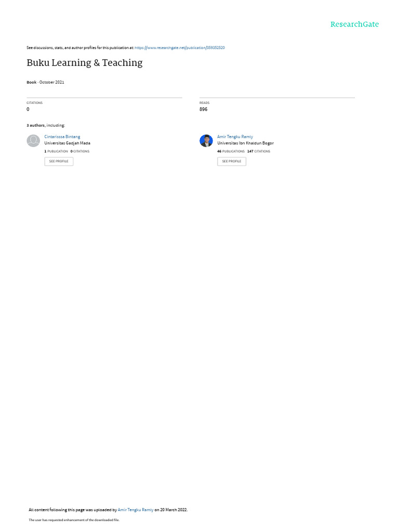Click the Universitas Ibn Khaldun Bogor affiliation
This screenshot has height=532, width=399.
245,143
